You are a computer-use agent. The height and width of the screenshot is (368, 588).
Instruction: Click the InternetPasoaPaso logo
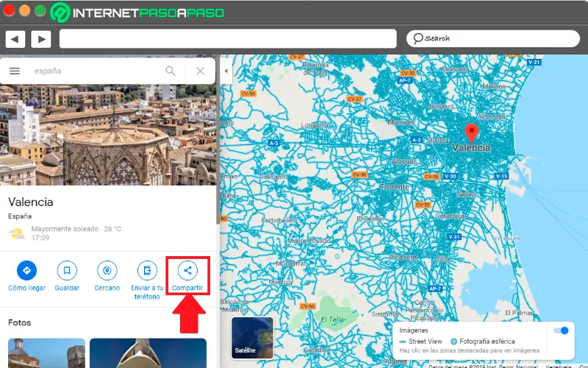pyautogui.click(x=137, y=13)
